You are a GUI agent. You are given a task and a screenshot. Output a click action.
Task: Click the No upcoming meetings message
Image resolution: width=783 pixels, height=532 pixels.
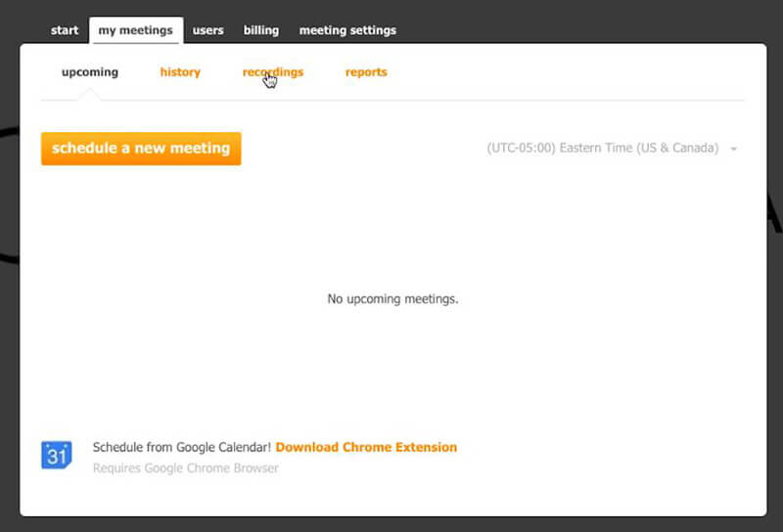click(x=392, y=299)
